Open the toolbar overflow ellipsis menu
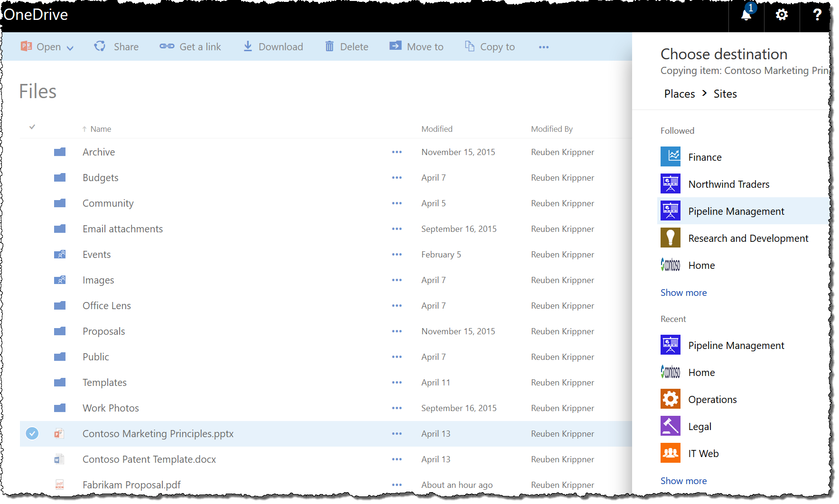Screen dimensions: 839x504 [x=544, y=47]
